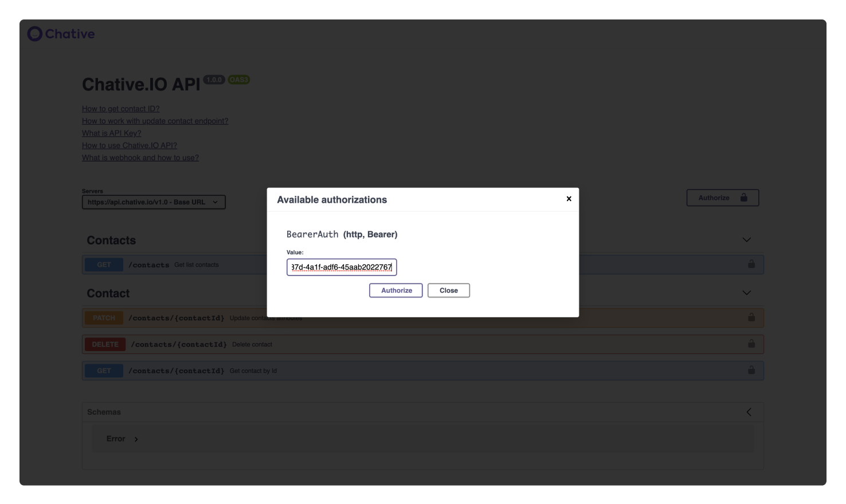
Task: Click lock icon on DELETE contact row
Action: [751, 344]
